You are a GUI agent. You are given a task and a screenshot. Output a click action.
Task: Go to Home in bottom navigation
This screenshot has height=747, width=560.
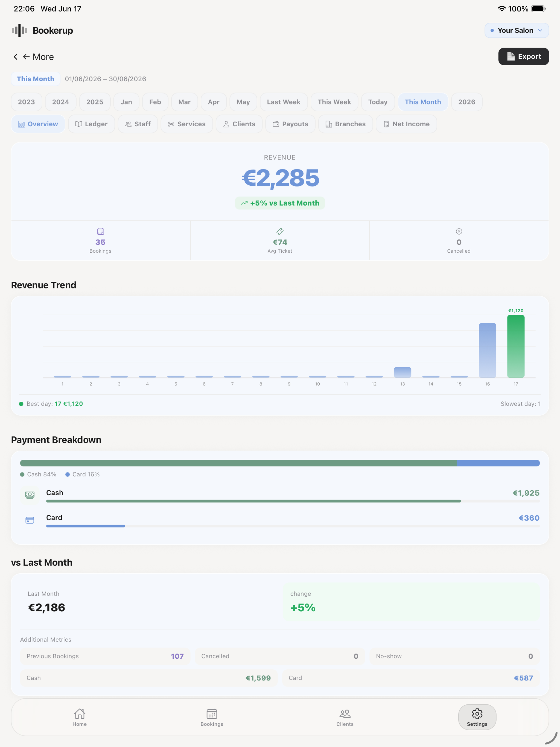click(x=80, y=717)
